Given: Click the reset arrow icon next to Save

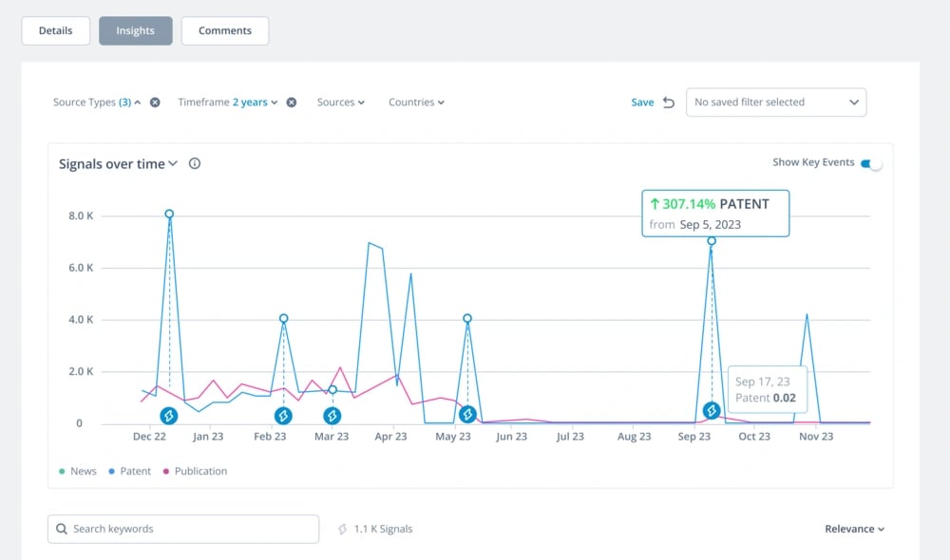Looking at the screenshot, I should [x=669, y=103].
